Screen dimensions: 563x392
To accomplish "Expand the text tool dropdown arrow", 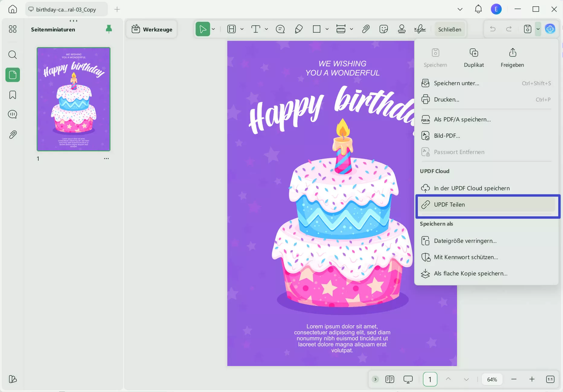I will click(x=266, y=29).
